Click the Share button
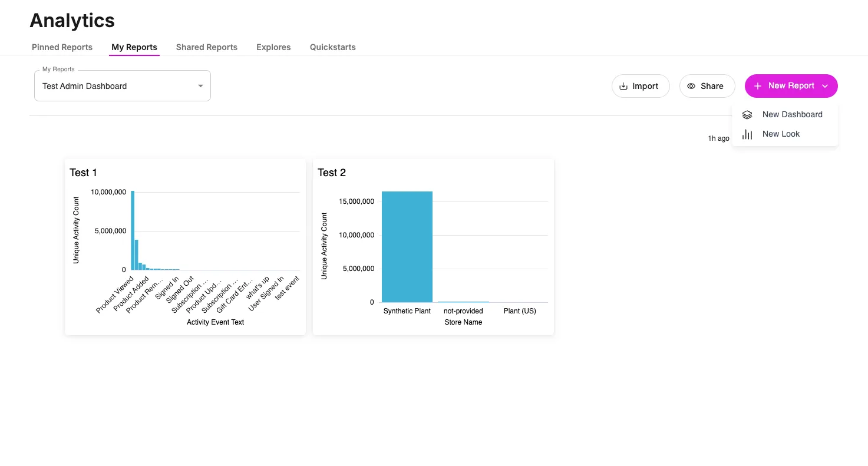Image resolution: width=868 pixels, height=466 pixels. (x=707, y=86)
